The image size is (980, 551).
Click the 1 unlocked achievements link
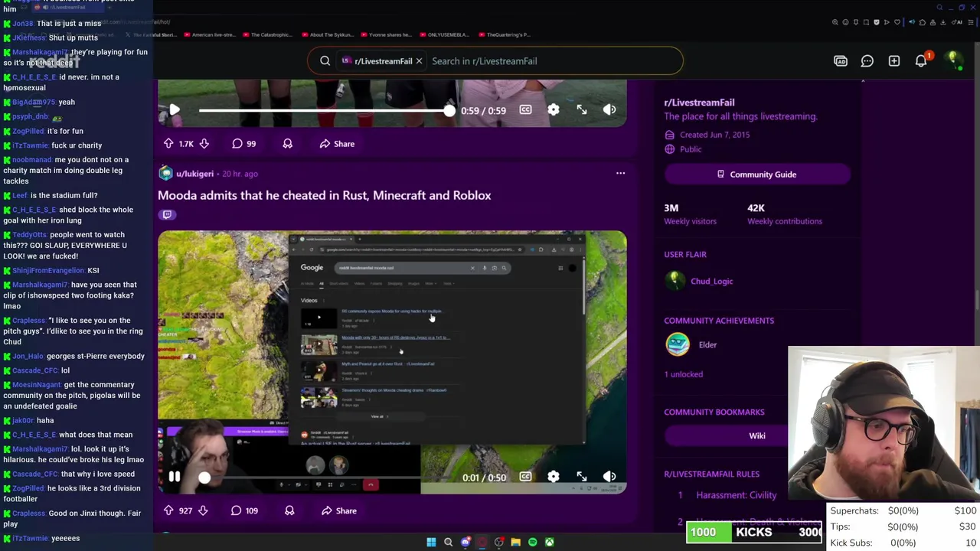coord(683,374)
